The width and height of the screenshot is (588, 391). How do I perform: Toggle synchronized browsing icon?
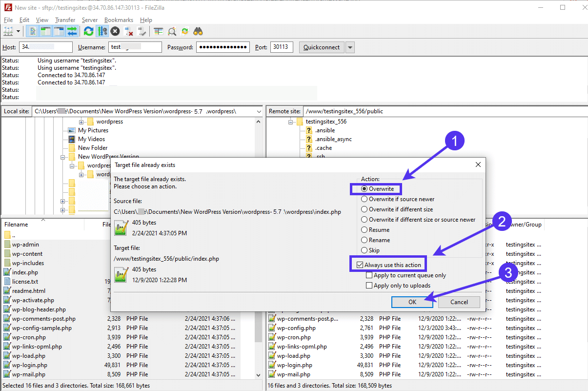pos(185,32)
